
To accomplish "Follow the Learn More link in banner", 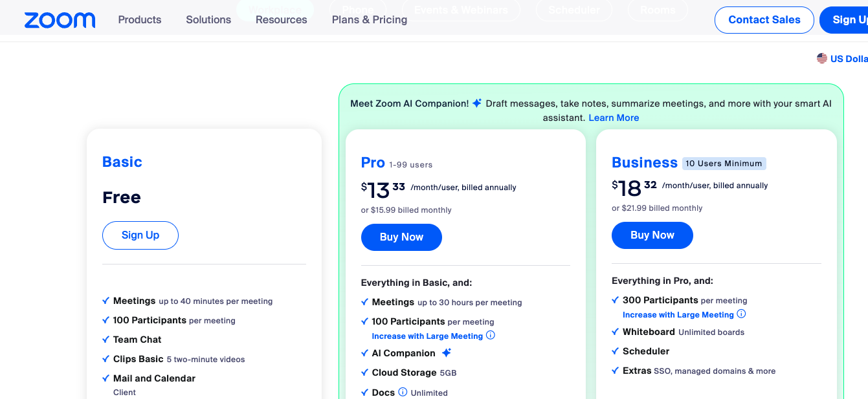I will pyautogui.click(x=614, y=118).
